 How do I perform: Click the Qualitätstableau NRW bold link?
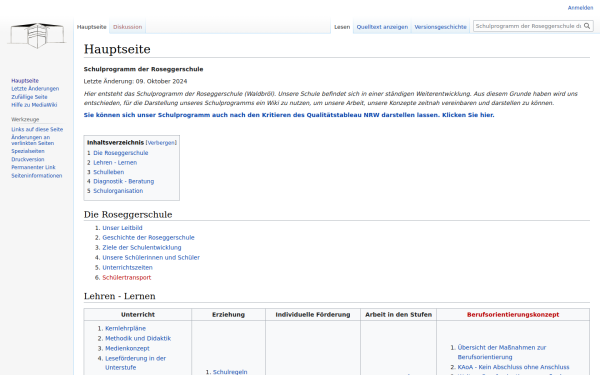coord(289,115)
